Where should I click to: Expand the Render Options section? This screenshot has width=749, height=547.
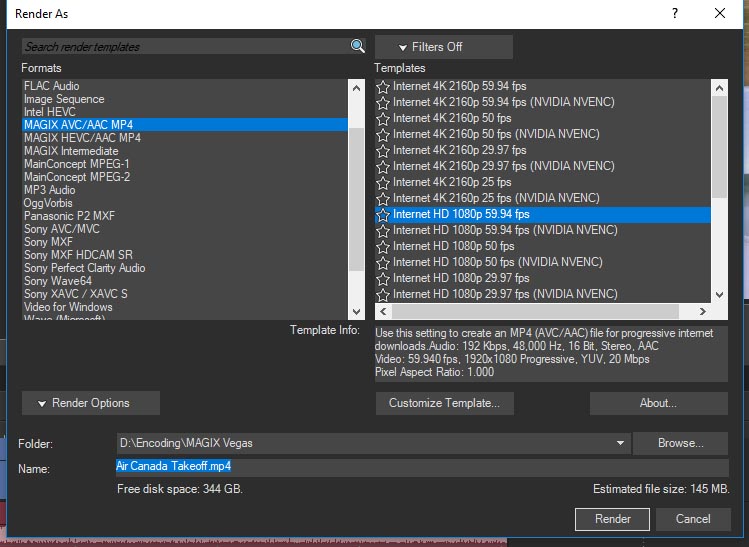click(x=91, y=403)
